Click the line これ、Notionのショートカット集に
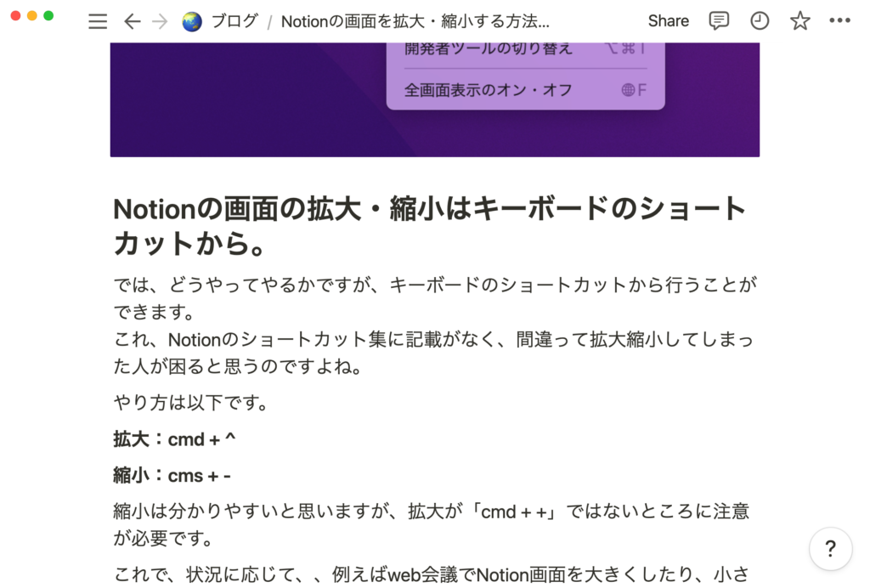Viewport: 870px width, 588px height. pyautogui.click(x=432, y=353)
